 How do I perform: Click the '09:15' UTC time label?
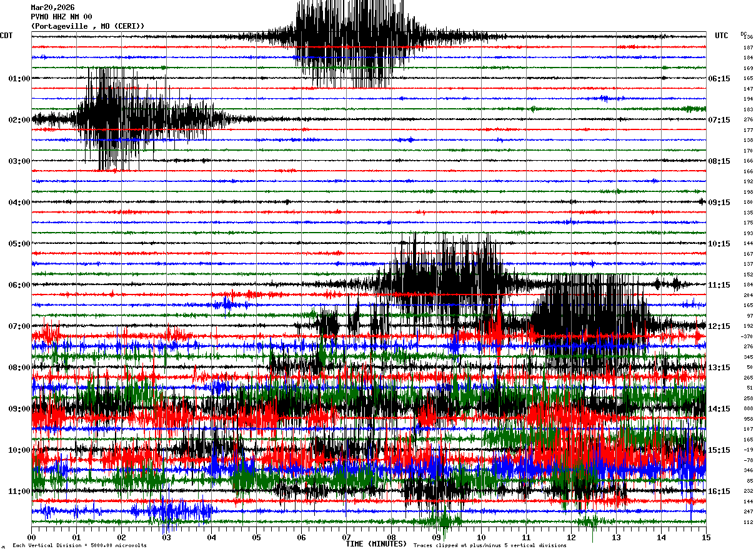(719, 203)
